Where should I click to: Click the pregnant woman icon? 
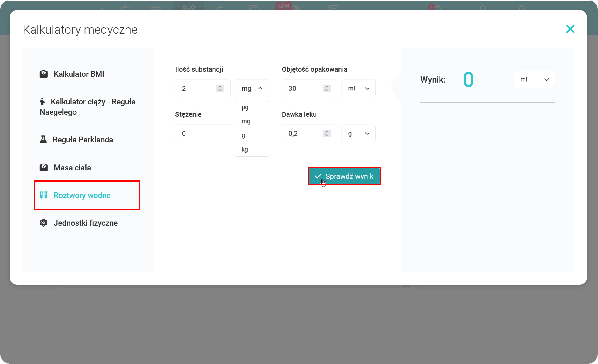[42, 101]
